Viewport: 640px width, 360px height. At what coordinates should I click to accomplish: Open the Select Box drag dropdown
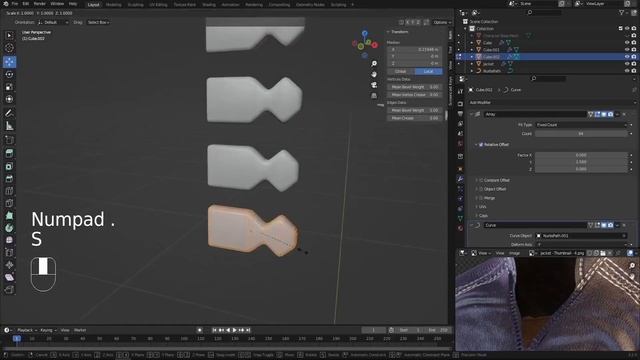98,22
